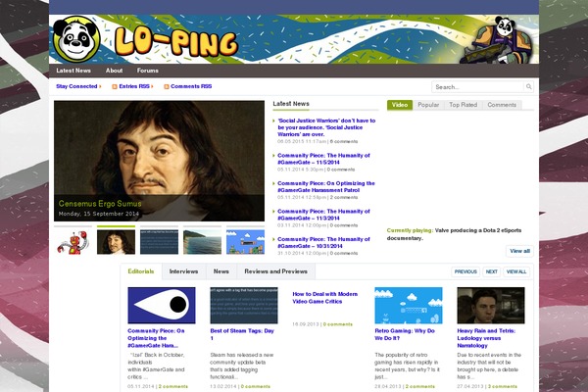Viewport: 588px width, 392px height.
Task: Click 0 comments under Modern Video Game Critics
Action: (338, 324)
